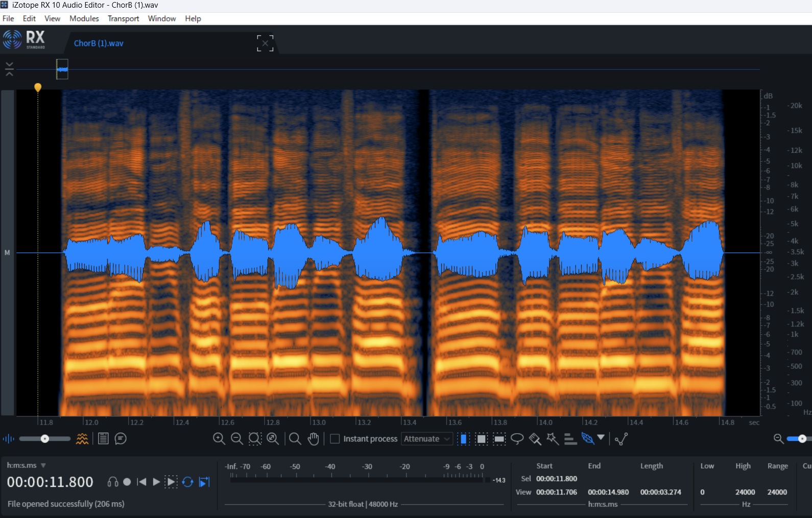Image resolution: width=812 pixels, height=518 pixels.
Task: Select the Lasso selection tool
Action: click(517, 439)
